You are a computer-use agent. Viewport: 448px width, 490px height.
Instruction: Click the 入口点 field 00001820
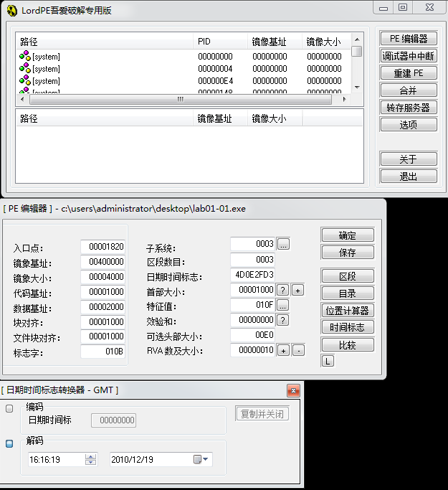pyautogui.click(x=103, y=247)
